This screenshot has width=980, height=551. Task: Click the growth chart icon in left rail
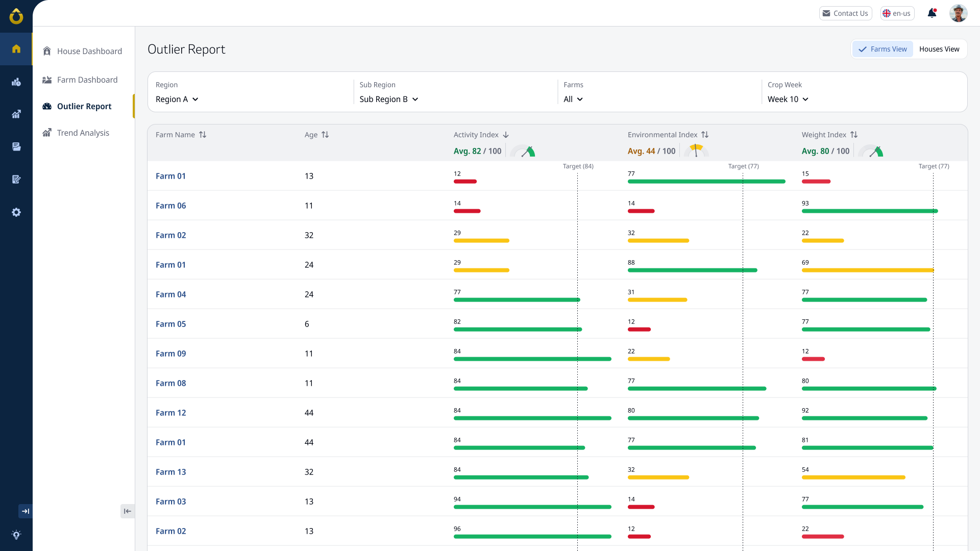point(16,114)
